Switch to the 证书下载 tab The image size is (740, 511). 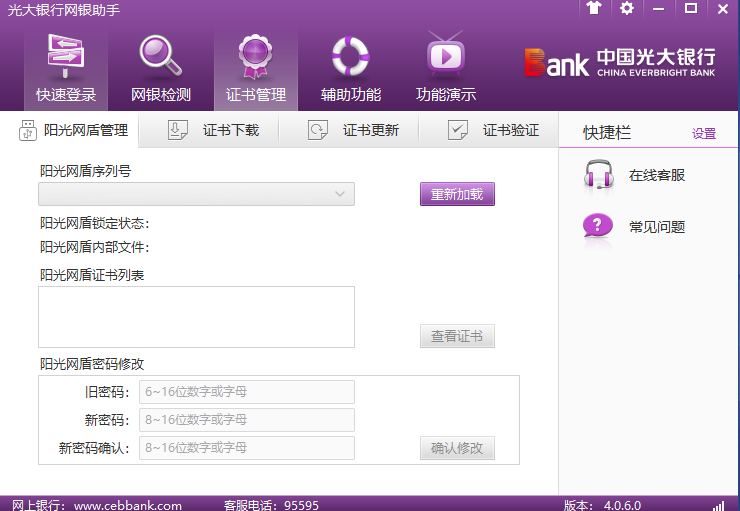pyautogui.click(x=209, y=130)
